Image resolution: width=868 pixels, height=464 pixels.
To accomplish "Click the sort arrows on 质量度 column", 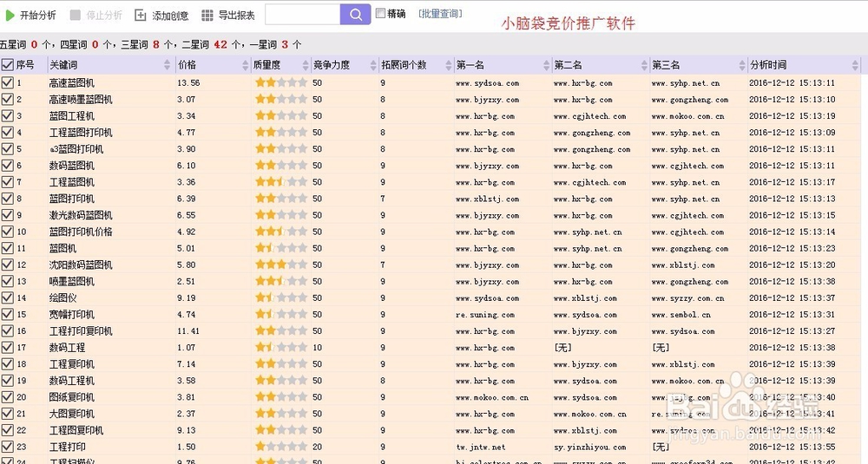I will tap(306, 65).
